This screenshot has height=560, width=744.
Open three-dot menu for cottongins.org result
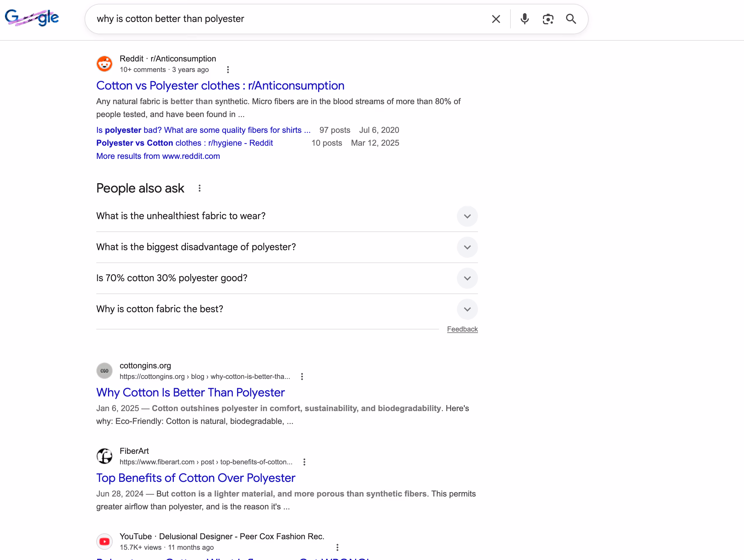pos(302,377)
